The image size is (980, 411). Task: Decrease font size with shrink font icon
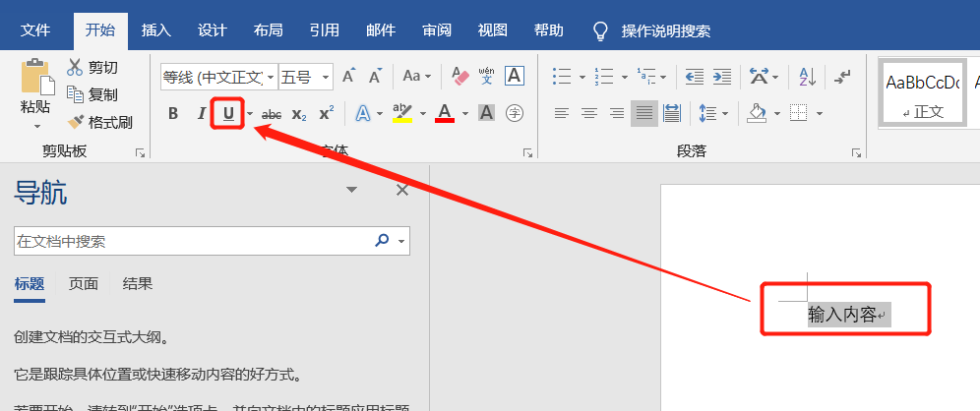[x=375, y=77]
